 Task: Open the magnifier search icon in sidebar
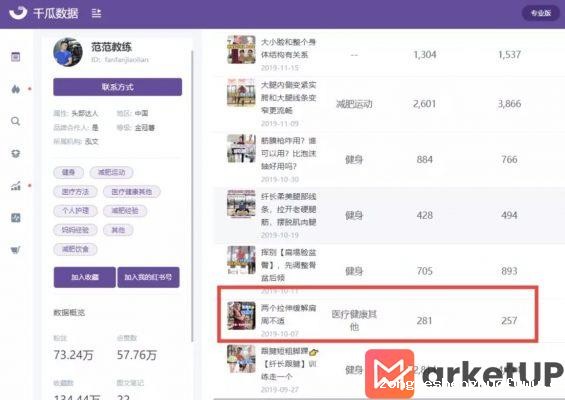(15, 121)
